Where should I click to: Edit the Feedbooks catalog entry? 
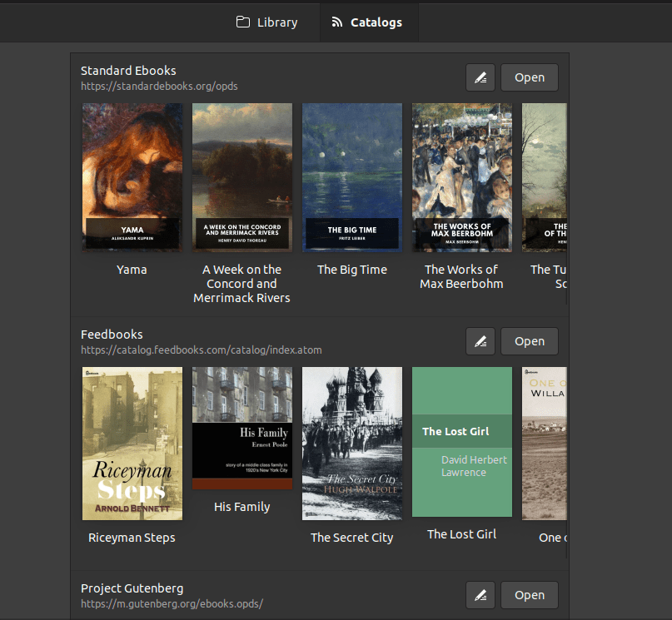(x=480, y=341)
